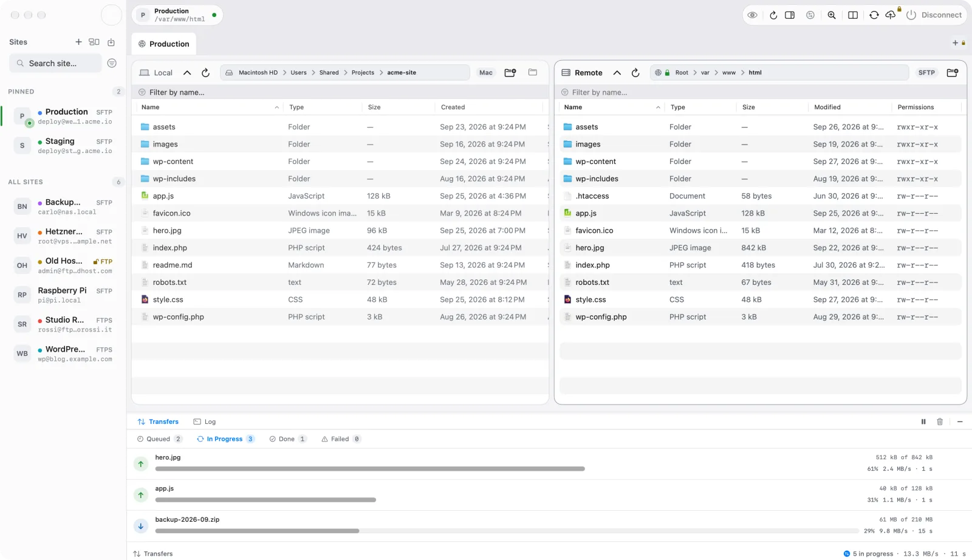Focus the Remote pane Filter by name field
This screenshot has width=972, height=560.
click(760, 92)
